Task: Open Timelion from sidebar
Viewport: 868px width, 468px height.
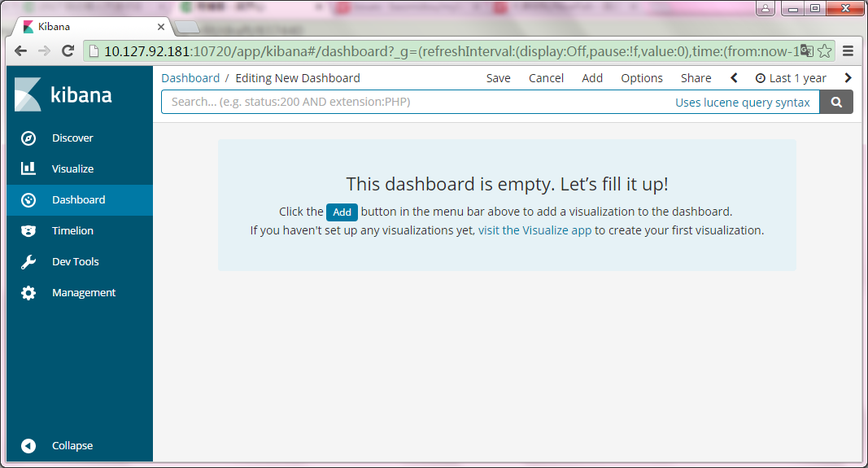Action: coord(72,231)
